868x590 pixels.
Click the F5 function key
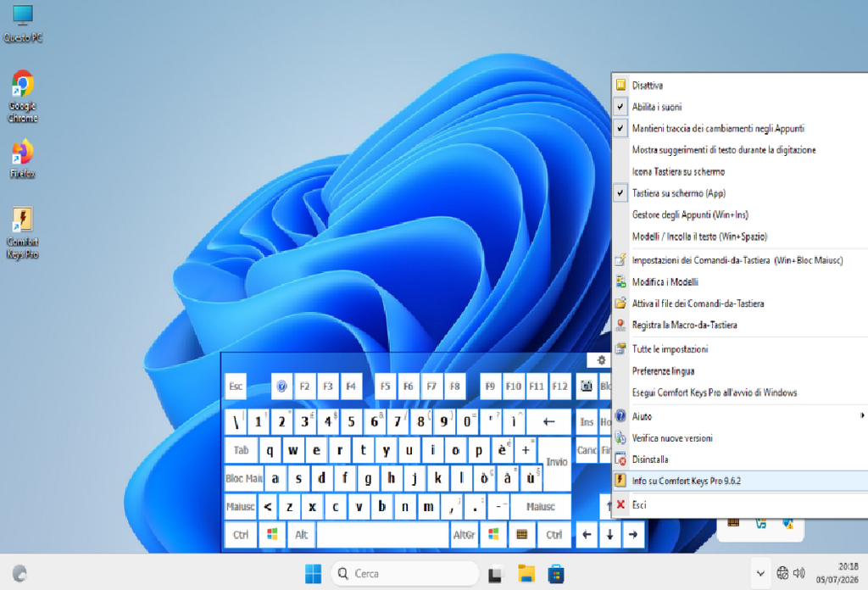click(x=385, y=387)
